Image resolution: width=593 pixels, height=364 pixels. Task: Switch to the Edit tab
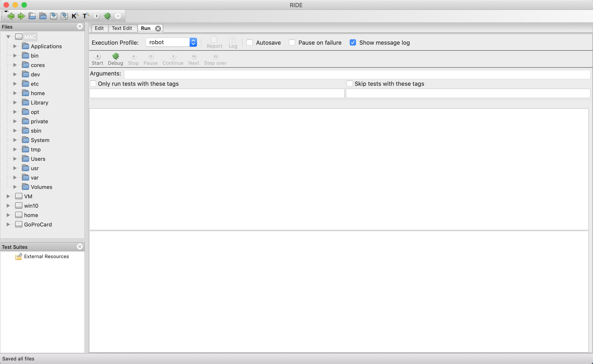point(99,28)
